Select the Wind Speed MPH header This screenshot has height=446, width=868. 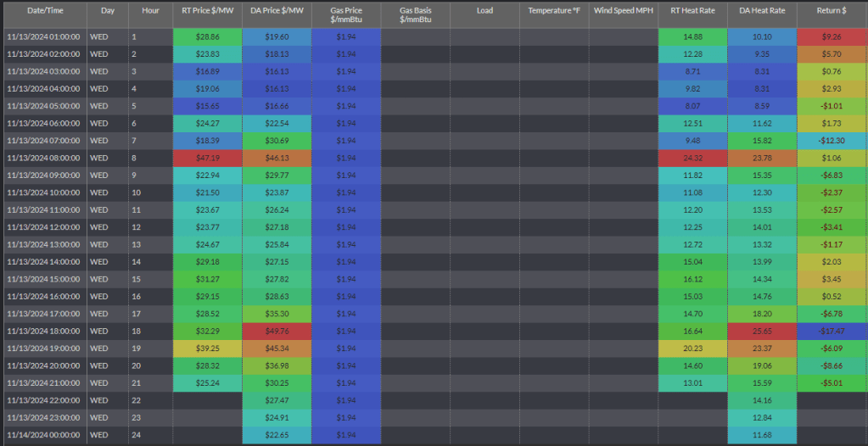[623, 10]
